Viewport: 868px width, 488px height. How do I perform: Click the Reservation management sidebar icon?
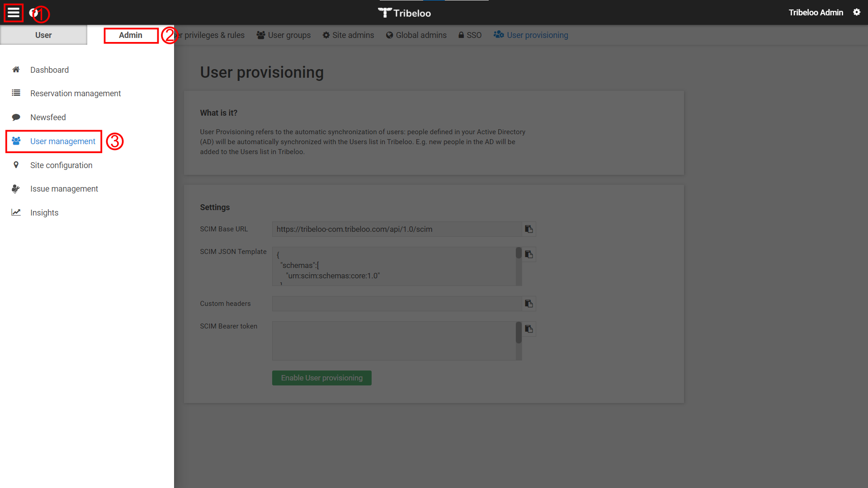16,94
